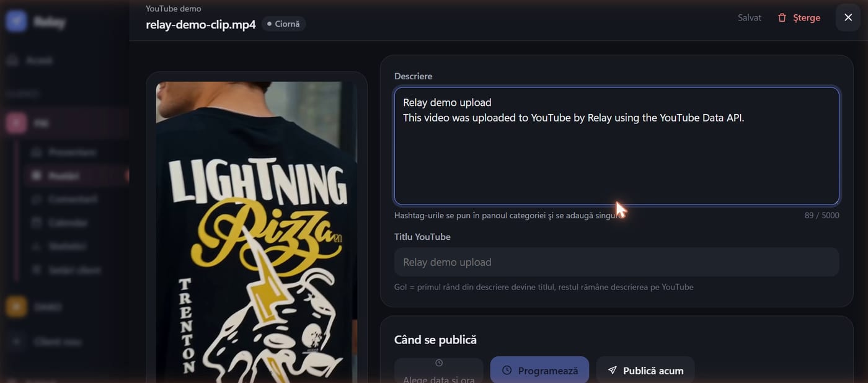Screen dimensions: 868x383
Task: Publish immediately with the Publică acum button
Action: pyautogui.click(x=645, y=370)
